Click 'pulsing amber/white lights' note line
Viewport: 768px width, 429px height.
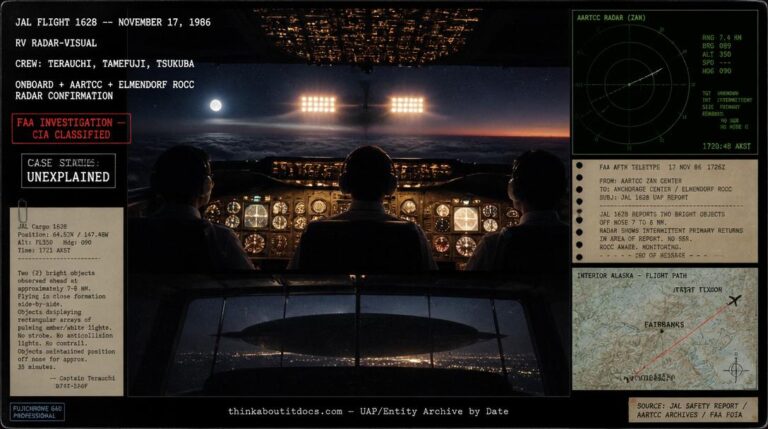point(65,328)
